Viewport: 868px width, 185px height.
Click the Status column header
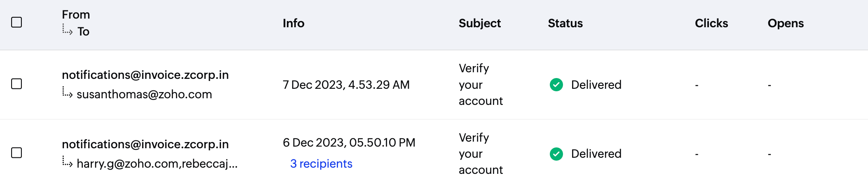(565, 23)
